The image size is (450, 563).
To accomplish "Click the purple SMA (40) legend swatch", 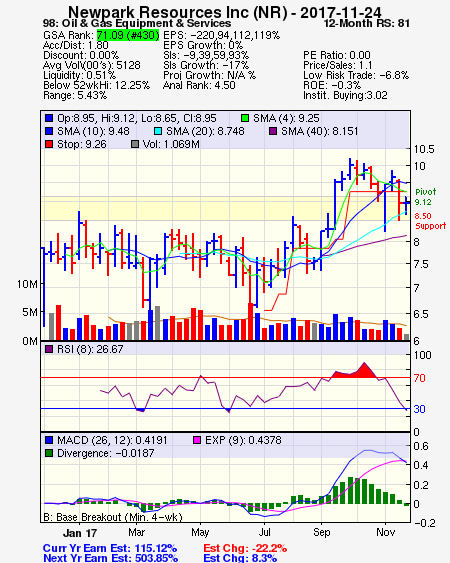I will [x=273, y=131].
